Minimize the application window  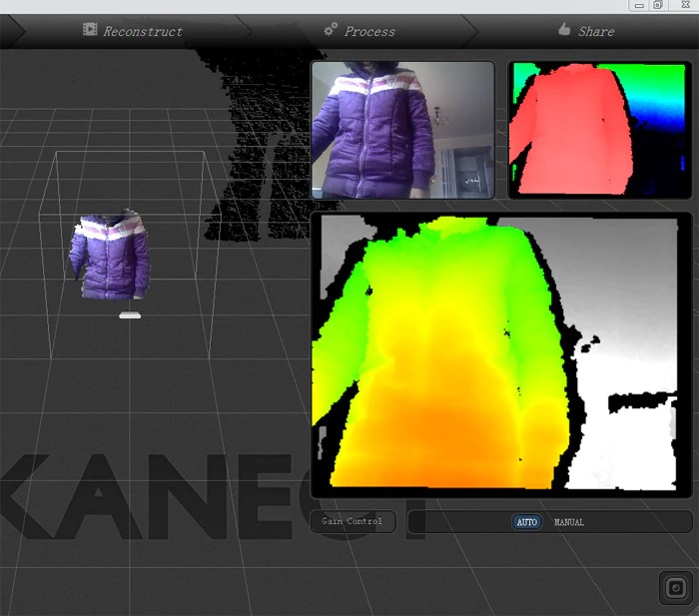coord(639,6)
